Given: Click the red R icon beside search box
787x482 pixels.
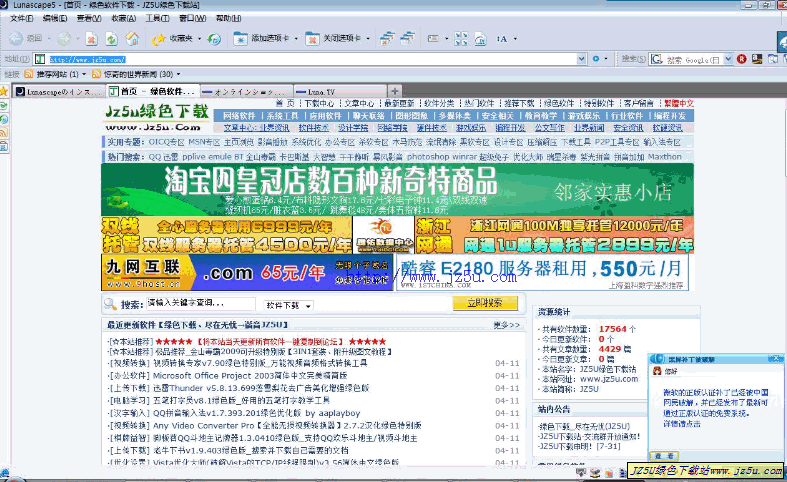Looking at the screenshot, I should [742, 59].
